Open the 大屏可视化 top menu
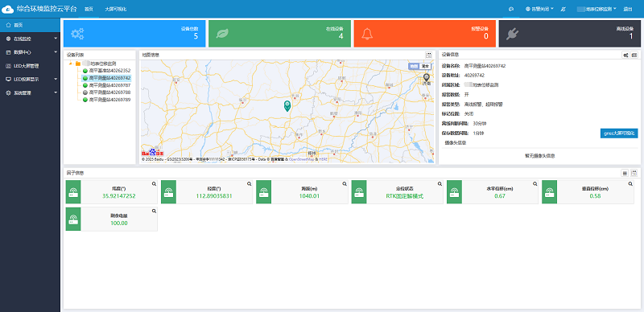This screenshot has width=644, height=312. [115, 9]
